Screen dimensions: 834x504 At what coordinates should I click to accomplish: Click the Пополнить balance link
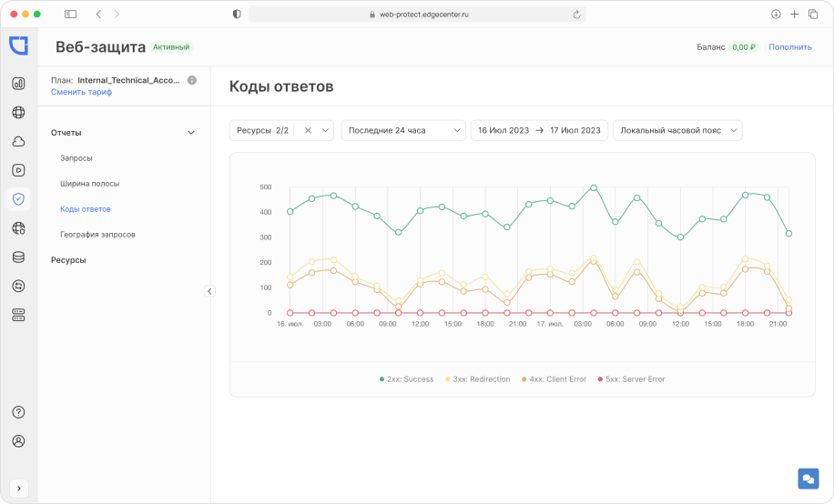[789, 47]
